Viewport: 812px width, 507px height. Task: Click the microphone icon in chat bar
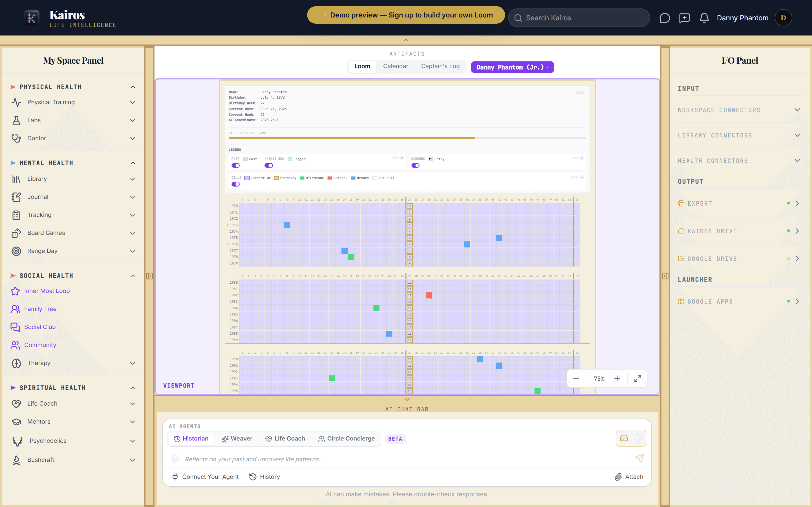coord(175,458)
